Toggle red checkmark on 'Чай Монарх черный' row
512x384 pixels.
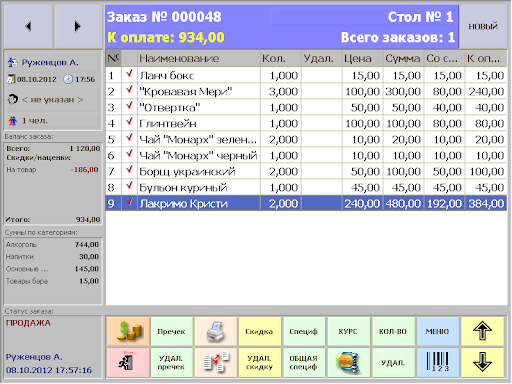[x=130, y=155]
